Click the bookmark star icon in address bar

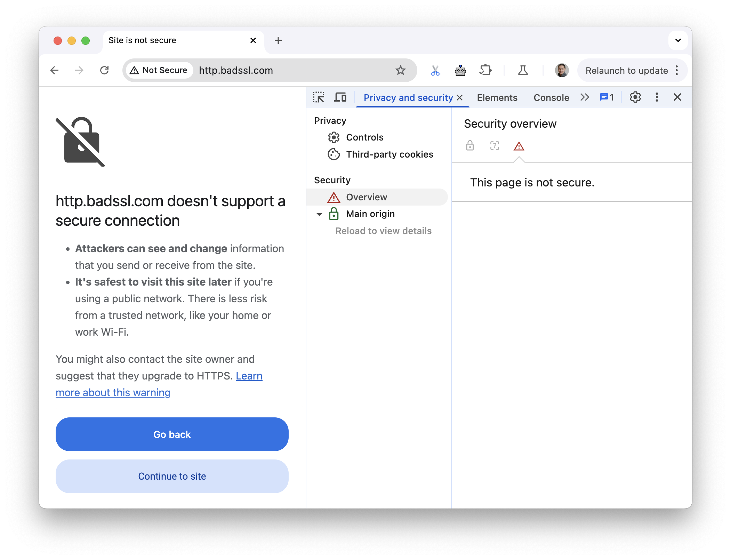(x=400, y=70)
